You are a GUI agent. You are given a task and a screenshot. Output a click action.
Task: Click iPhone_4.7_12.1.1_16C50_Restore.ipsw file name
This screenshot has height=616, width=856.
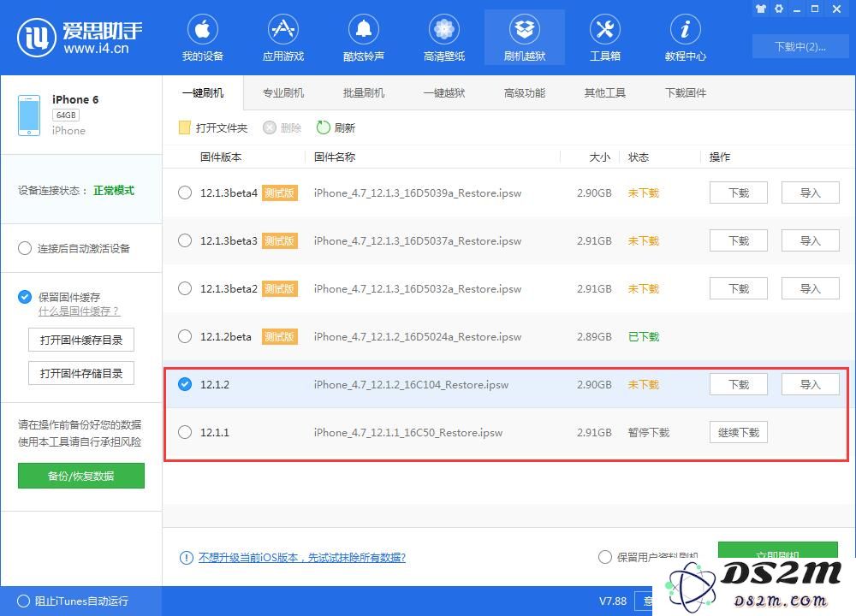[x=407, y=433]
